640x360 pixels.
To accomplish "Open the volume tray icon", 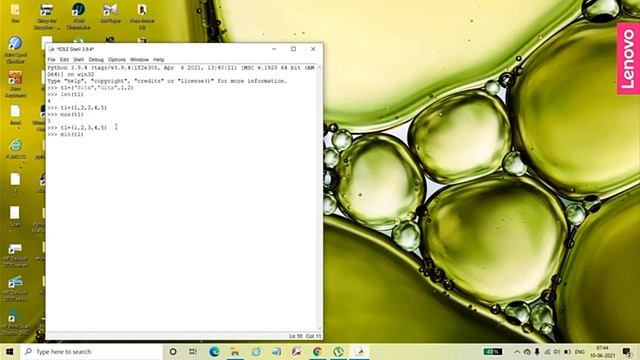I will (x=557, y=351).
